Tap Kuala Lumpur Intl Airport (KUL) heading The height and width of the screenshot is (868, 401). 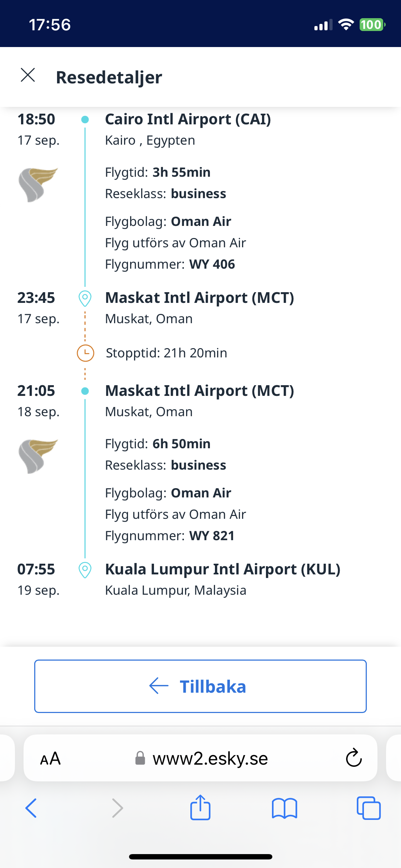pyautogui.click(x=222, y=569)
